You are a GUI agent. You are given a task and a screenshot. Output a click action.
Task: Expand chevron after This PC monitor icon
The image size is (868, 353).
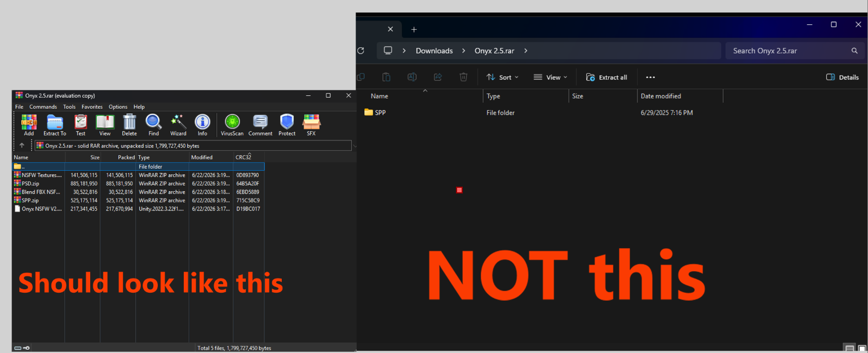click(404, 51)
